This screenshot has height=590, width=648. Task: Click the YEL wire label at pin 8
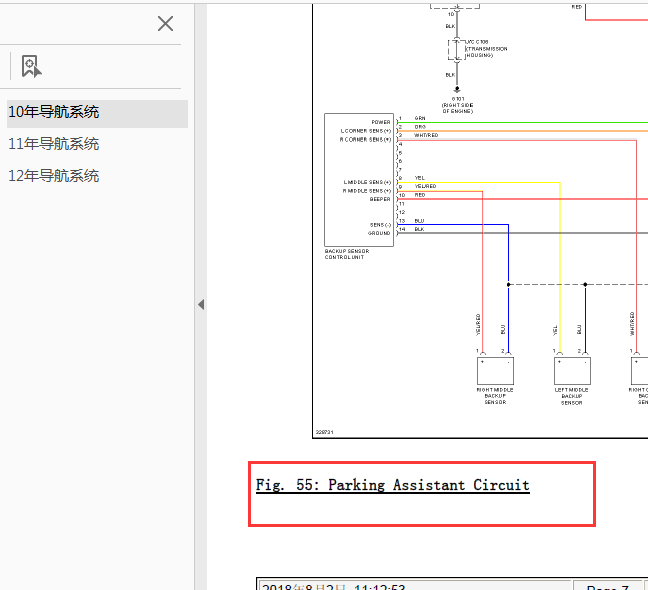[x=419, y=178]
